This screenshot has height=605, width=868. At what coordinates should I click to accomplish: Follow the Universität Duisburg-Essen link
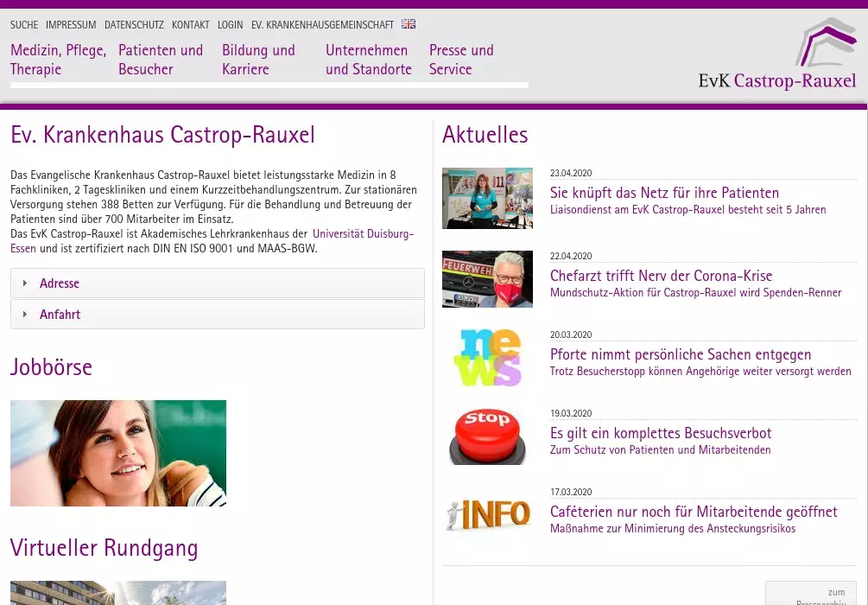click(x=363, y=234)
